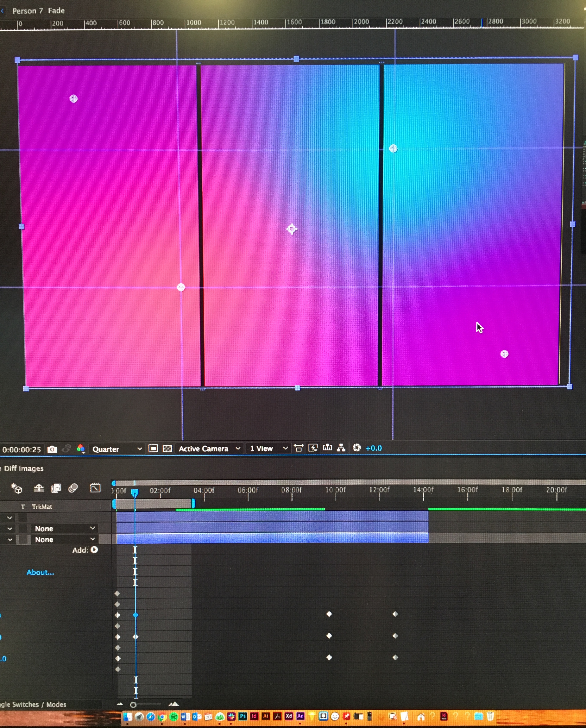Click the zoom out mountain icon
The height and width of the screenshot is (728, 586).
coord(120,704)
